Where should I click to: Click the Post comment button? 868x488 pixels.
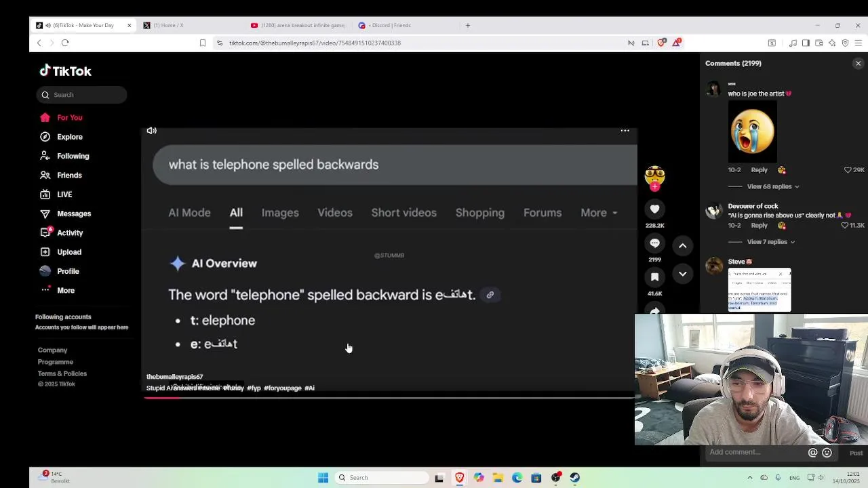coord(856,453)
